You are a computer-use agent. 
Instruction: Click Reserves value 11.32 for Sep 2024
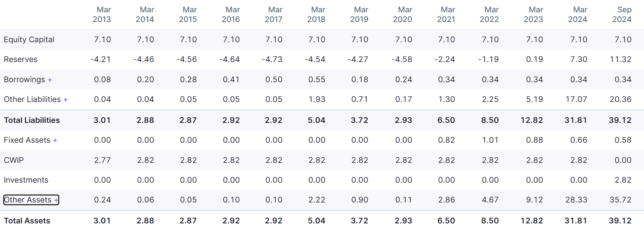[620, 59]
